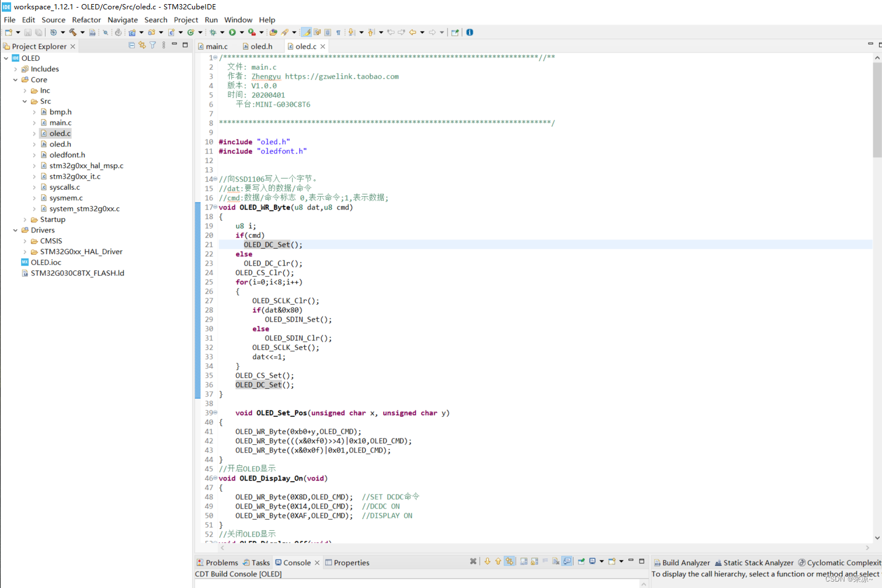The image size is (882, 588).
Task: Click editor vertical scrollbar thumb
Action: [877, 110]
